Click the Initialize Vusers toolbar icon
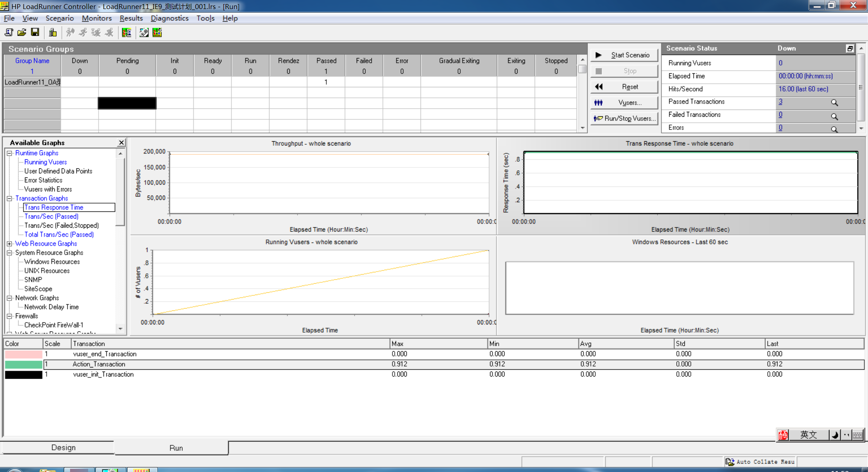The image size is (868, 472). (x=70, y=32)
